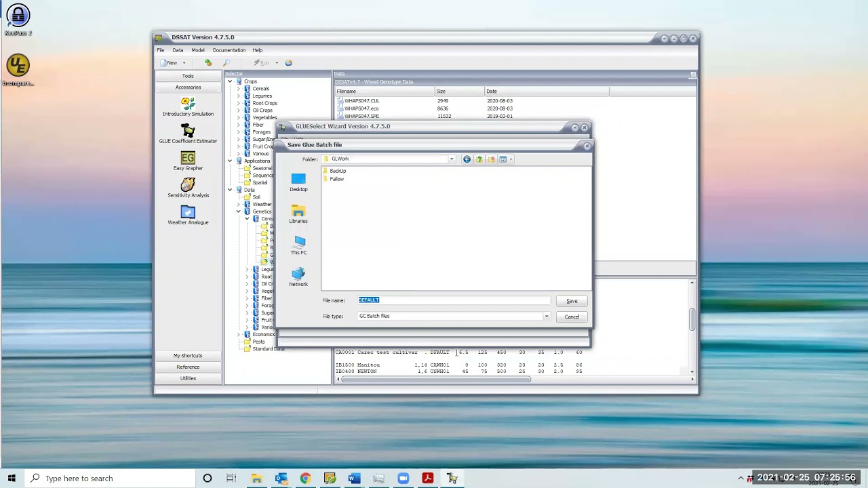Open Outlook from the taskbar
The width and height of the screenshot is (868, 488).
coord(281,479)
